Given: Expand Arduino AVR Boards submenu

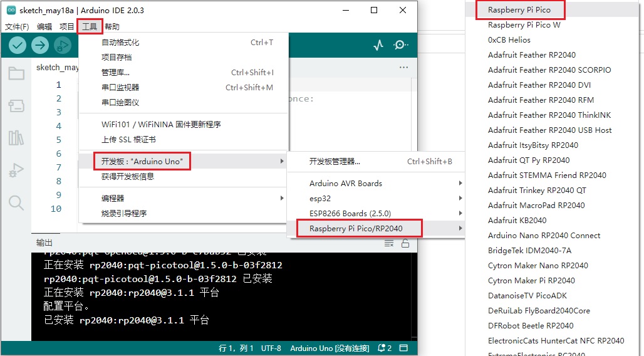Looking at the screenshot, I should click(x=376, y=184).
